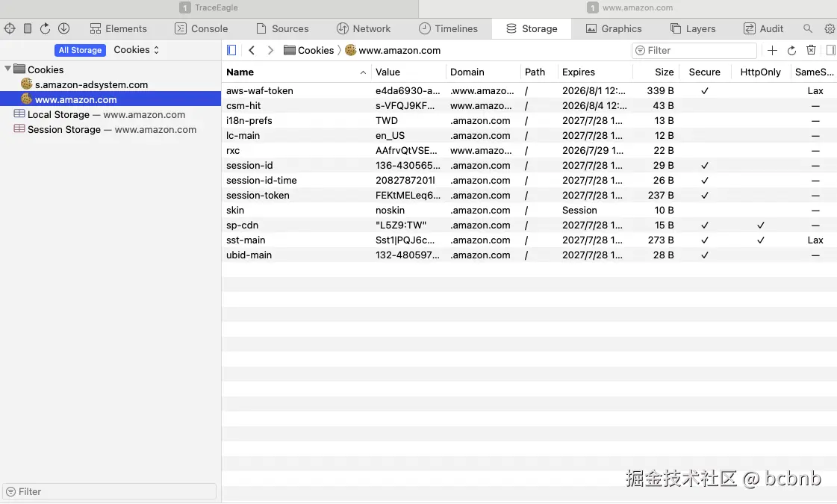Toggle the details sidebar icon at right
The height and width of the screenshot is (504, 837).
pyautogui.click(x=830, y=50)
